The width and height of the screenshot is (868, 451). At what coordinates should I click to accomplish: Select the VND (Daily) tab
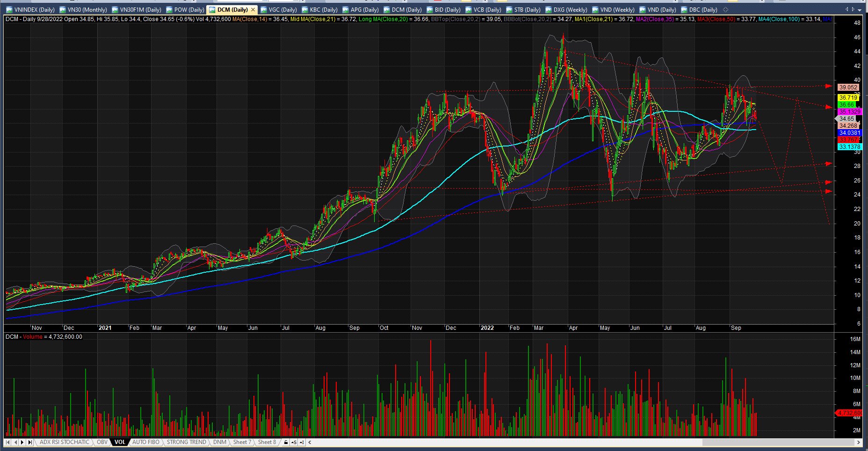coord(658,9)
